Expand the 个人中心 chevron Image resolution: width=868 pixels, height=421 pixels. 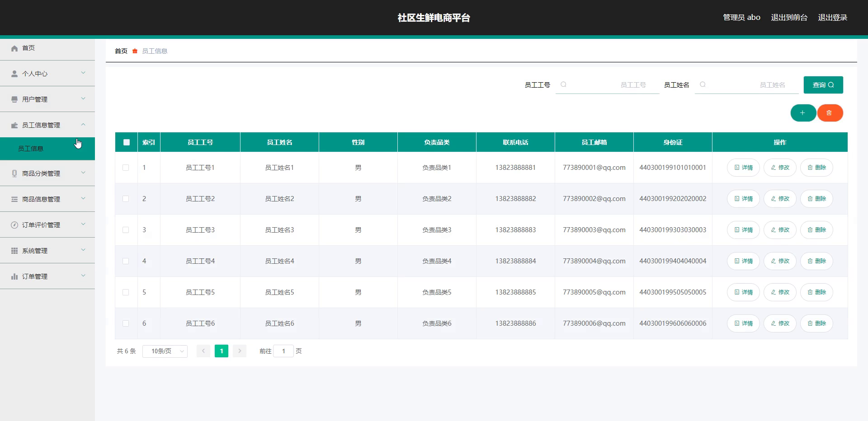(83, 73)
